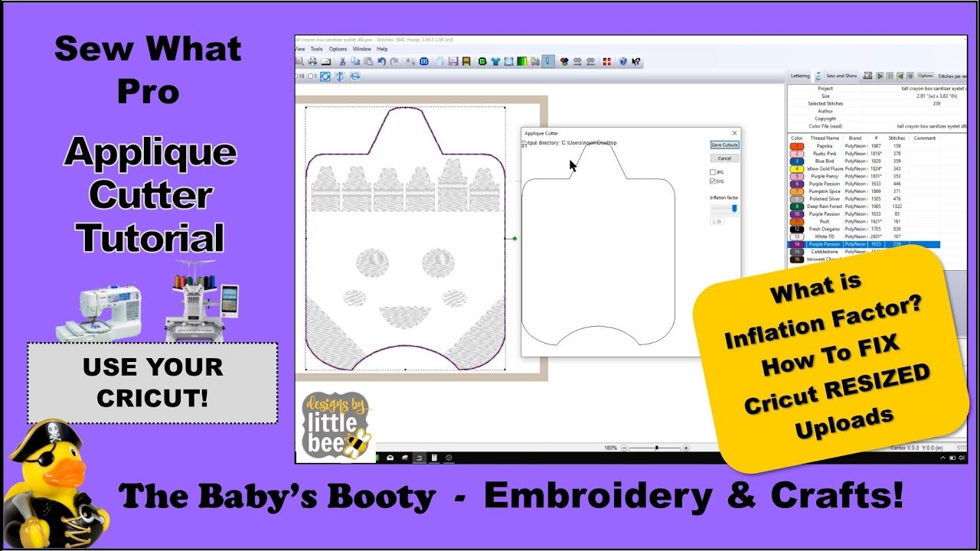Click the green gradient color icon
Viewport: 980px width, 551px height.
tap(521, 61)
